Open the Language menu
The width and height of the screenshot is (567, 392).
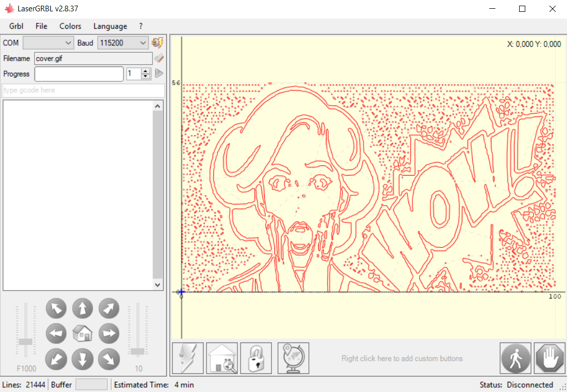point(110,26)
